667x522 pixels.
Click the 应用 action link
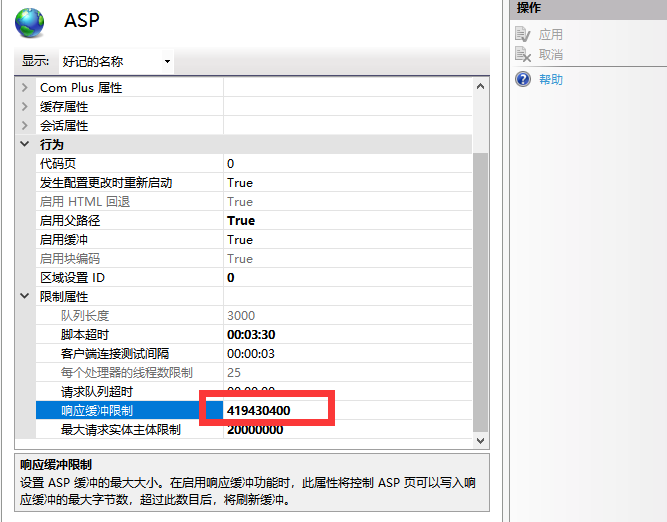click(x=550, y=34)
